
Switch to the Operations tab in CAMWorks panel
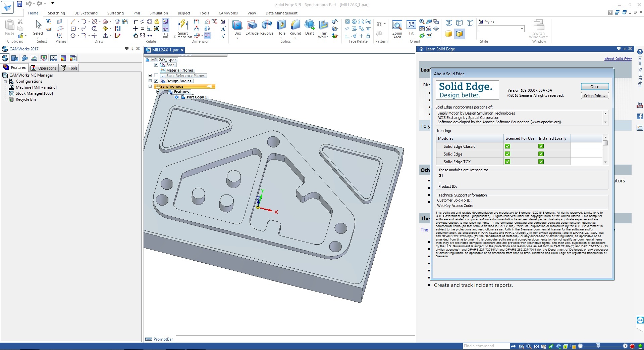click(44, 68)
